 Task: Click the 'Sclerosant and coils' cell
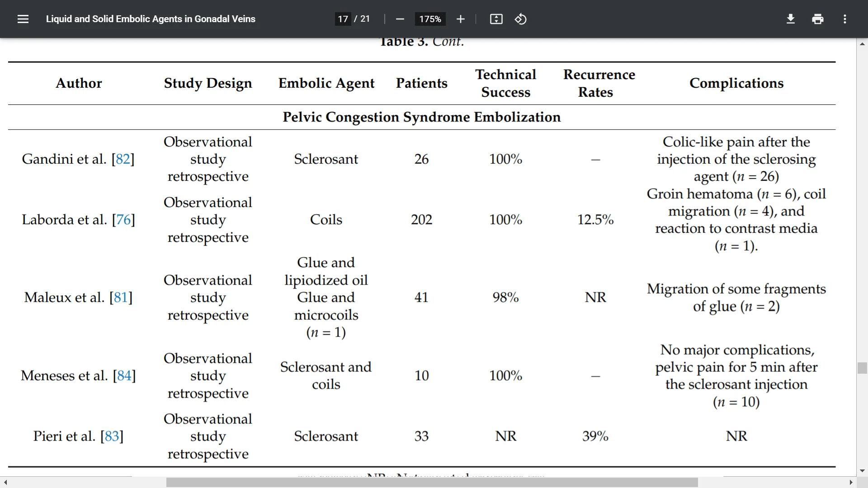(x=326, y=375)
